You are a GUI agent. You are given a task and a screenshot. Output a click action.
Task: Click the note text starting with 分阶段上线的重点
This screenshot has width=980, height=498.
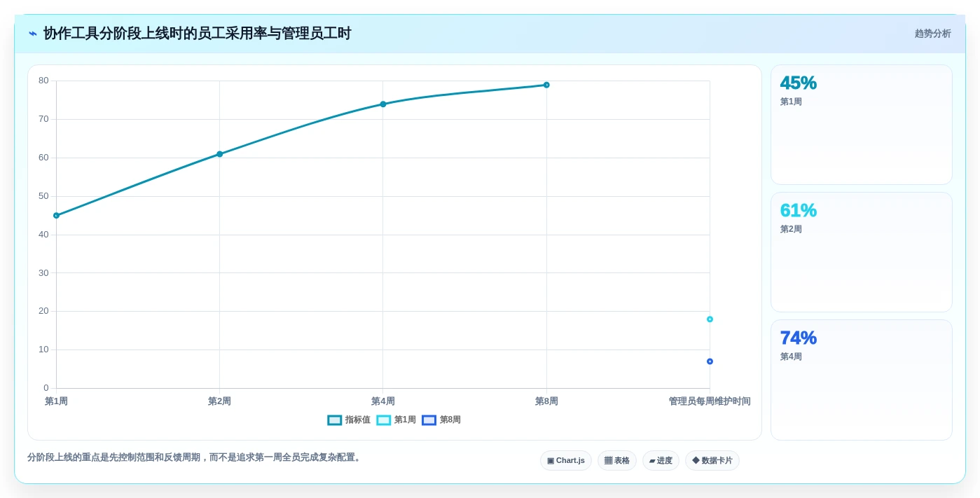tap(195, 457)
